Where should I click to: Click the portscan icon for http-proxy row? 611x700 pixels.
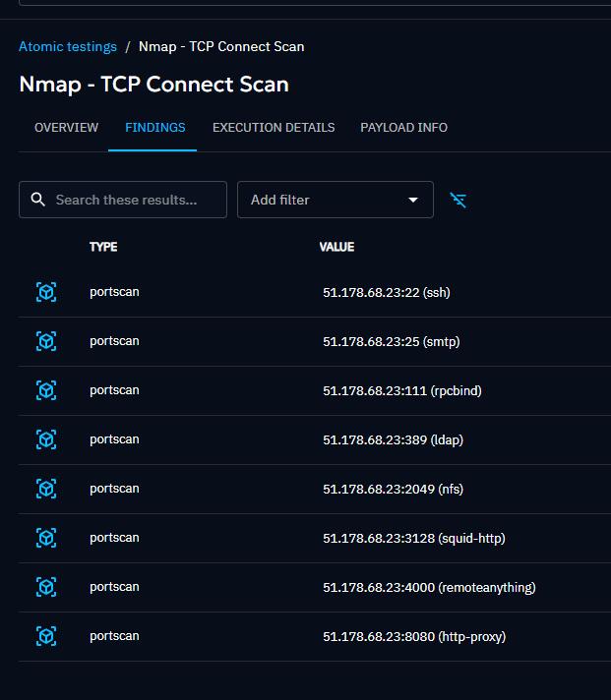click(x=46, y=636)
